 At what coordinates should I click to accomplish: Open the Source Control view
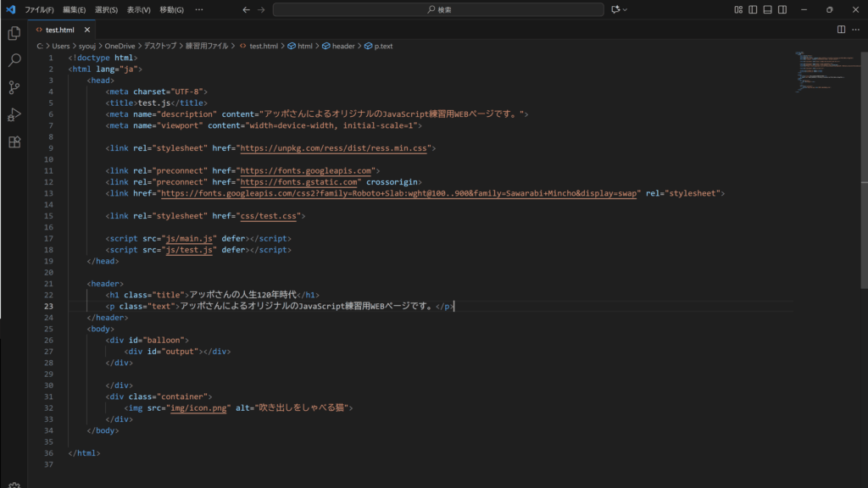click(14, 87)
